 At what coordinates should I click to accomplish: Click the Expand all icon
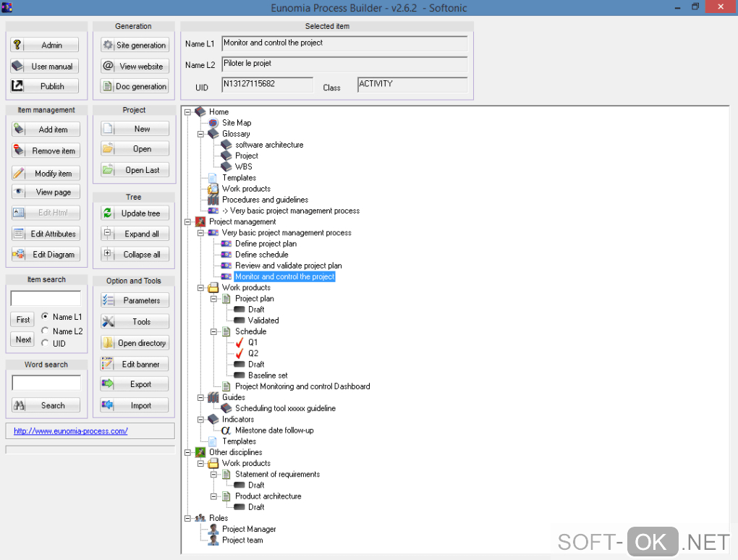tap(107, 232)
